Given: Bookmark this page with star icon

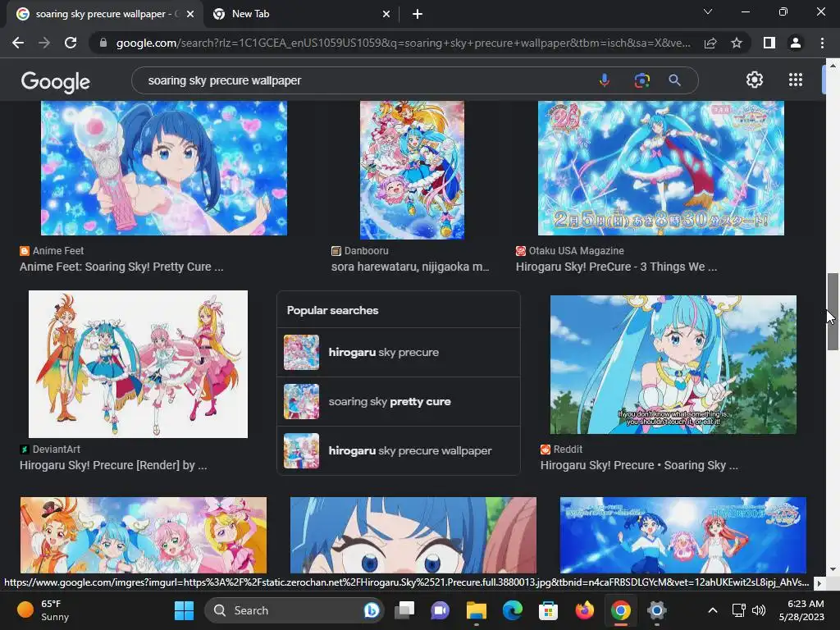Looking at the screenshot, I should click(x=737, y=43).
